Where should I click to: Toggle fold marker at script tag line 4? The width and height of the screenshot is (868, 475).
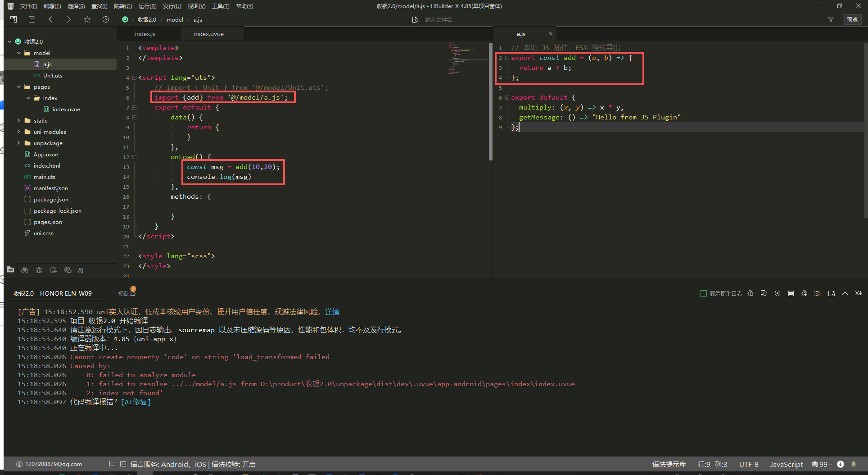[134, 78]
